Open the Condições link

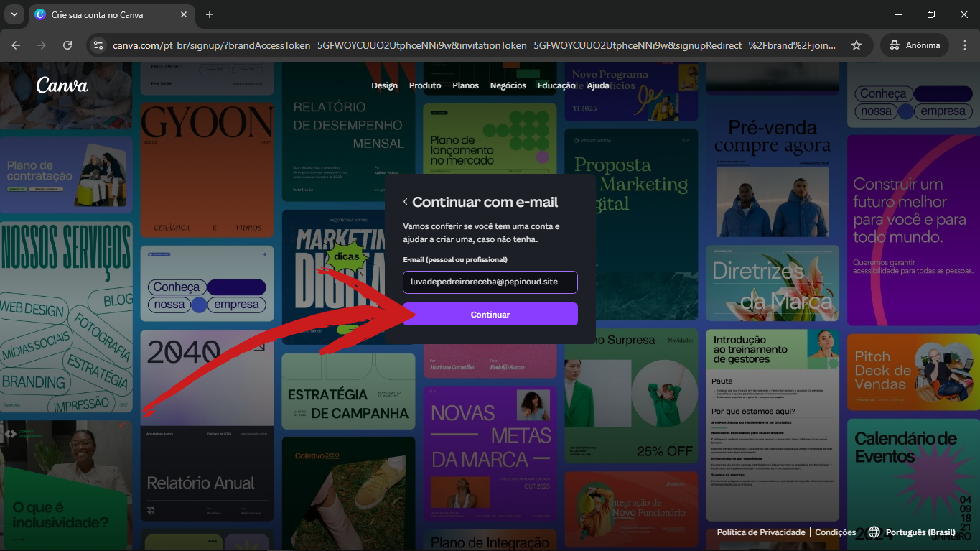pos(836,532)
